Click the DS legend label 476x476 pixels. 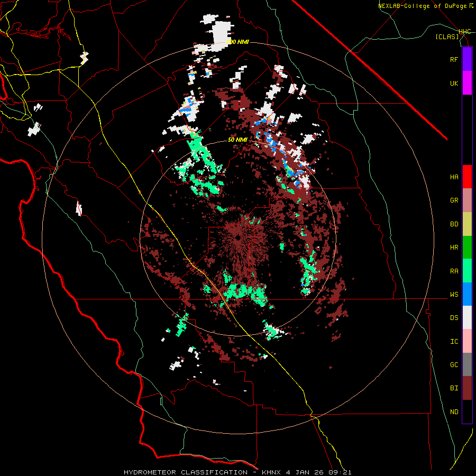[454, 317]
